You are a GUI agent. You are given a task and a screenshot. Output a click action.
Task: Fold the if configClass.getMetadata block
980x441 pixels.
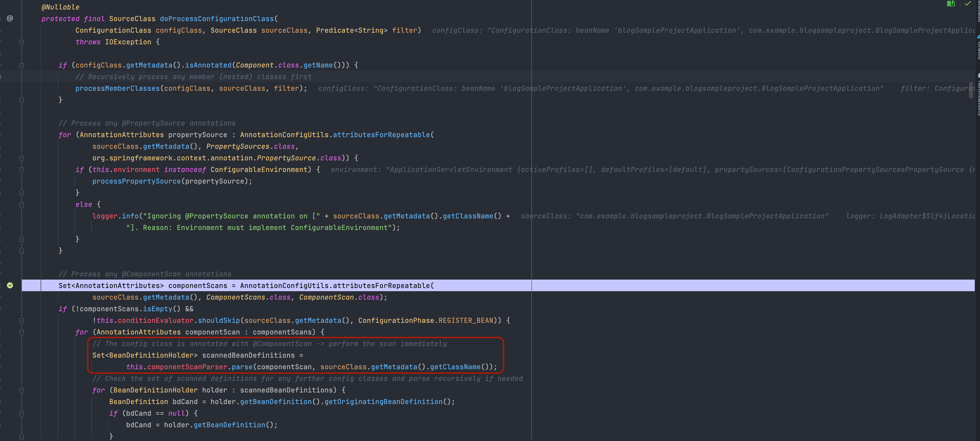(22, 65)
